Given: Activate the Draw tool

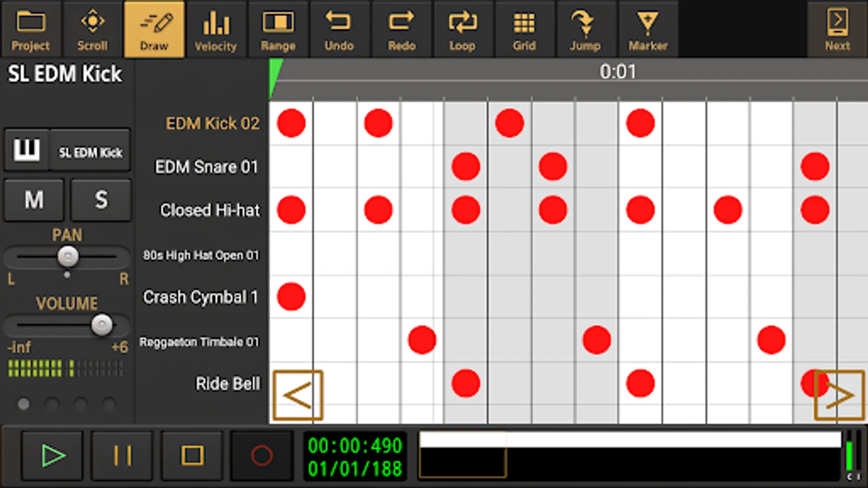Looking at the screenshot, I should click(154, 29).
